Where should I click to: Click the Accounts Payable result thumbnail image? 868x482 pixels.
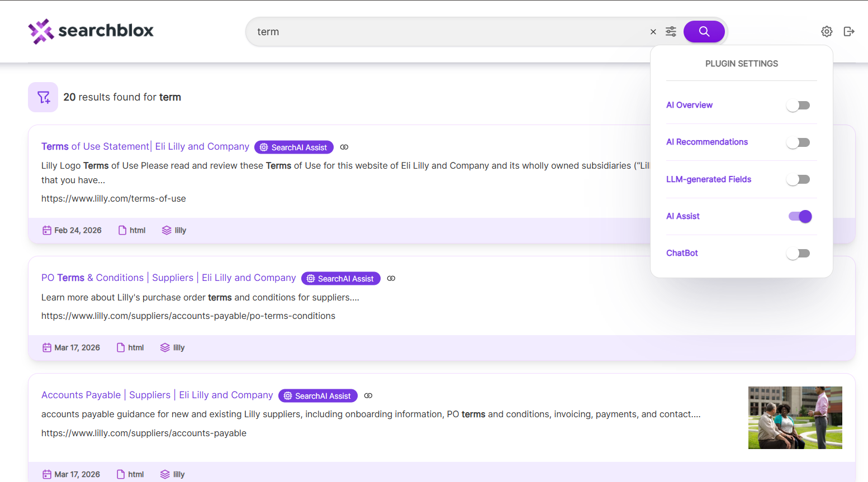point(795,418)
